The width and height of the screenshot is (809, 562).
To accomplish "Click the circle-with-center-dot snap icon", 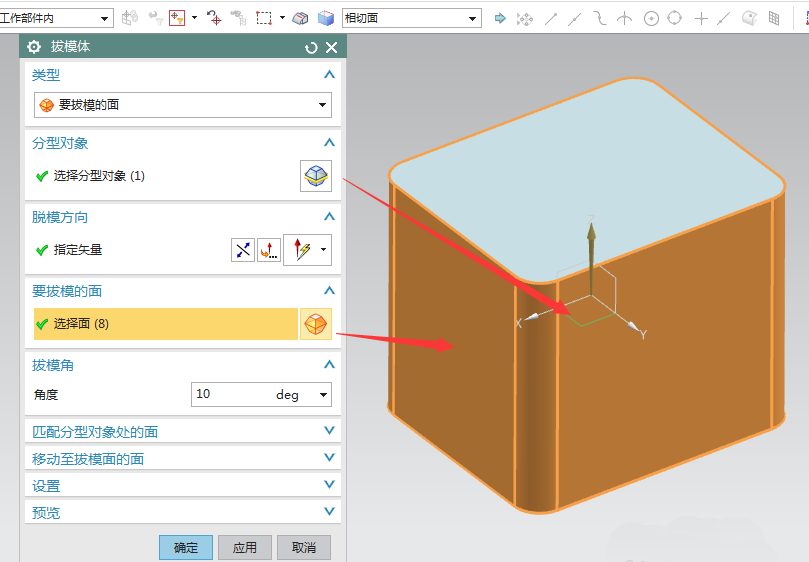I will pos(651,18).
